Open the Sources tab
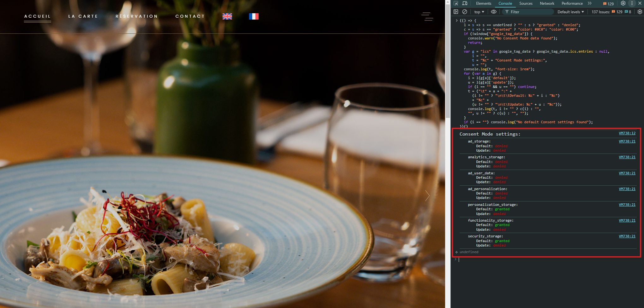644x308 pixels. pyautogui.click(x=526, y=3)
